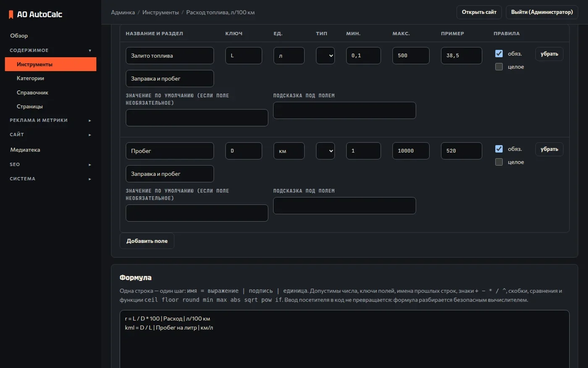Enable целое checkbox for Пробег field
The height and width of the screenshot is (368, 588).
[x=499, y=162]
